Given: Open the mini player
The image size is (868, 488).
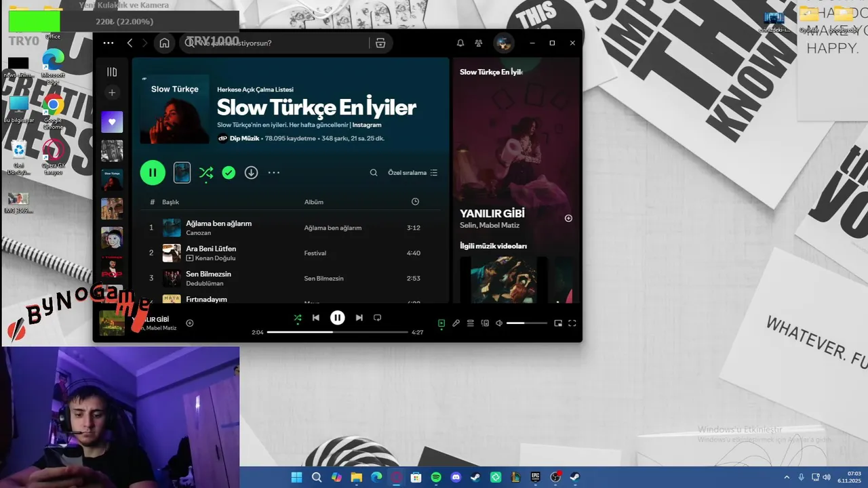Looking at the screenshot, I should point(558,323).
